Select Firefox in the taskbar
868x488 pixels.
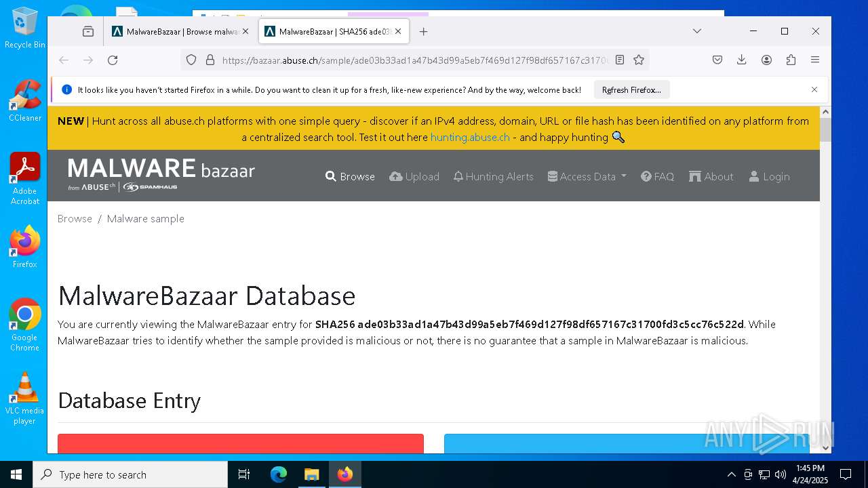(345, 474)
